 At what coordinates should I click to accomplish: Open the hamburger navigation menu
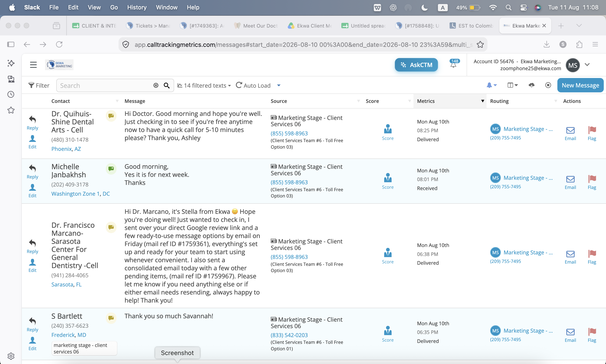33,65
